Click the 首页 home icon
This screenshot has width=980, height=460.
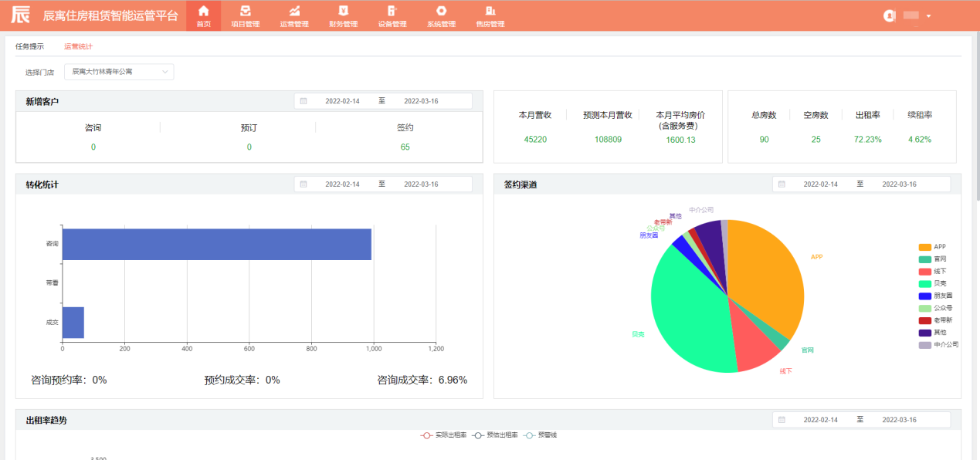coord(203,11)
